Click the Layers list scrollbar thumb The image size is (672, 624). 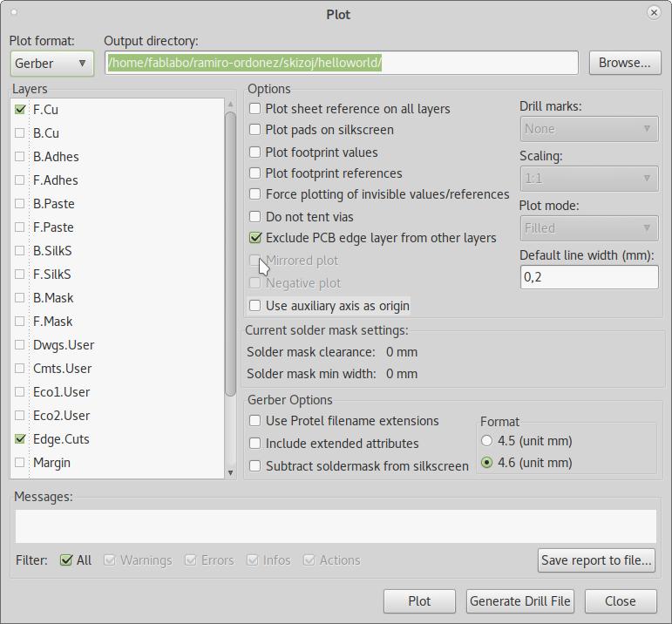click(x=231, y=254)
